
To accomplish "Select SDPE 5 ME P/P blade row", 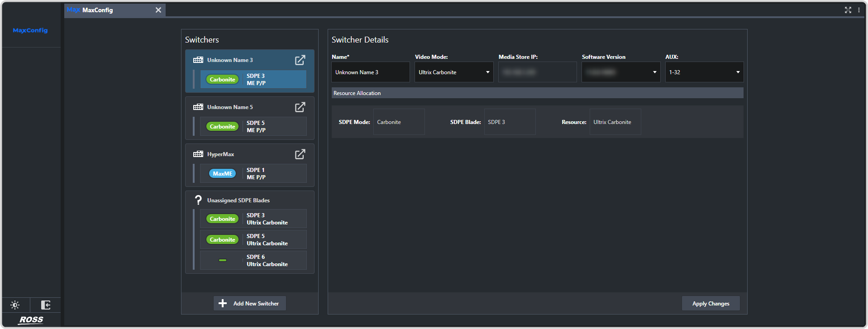I will pos(253,127).
